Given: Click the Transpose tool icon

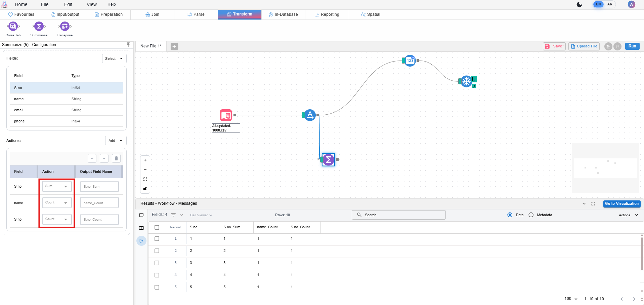Looking at the screenshot, I should [65, 26].
